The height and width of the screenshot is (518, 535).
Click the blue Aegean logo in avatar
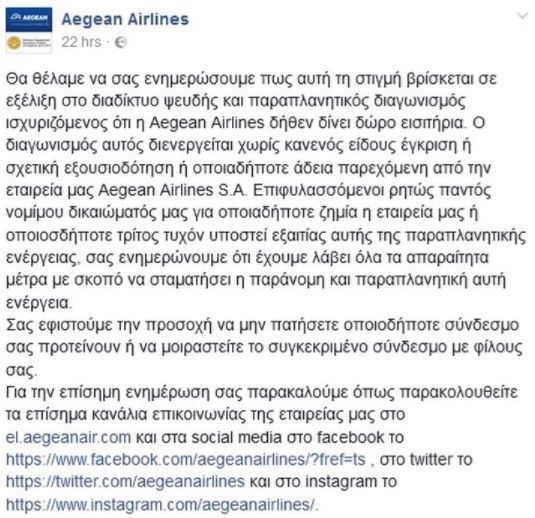coord(29,19)
